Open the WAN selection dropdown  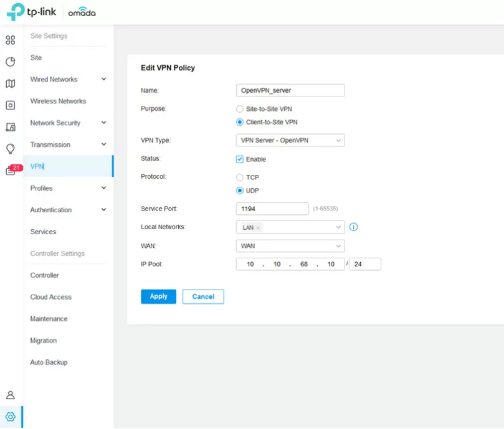tap(290, 246)
